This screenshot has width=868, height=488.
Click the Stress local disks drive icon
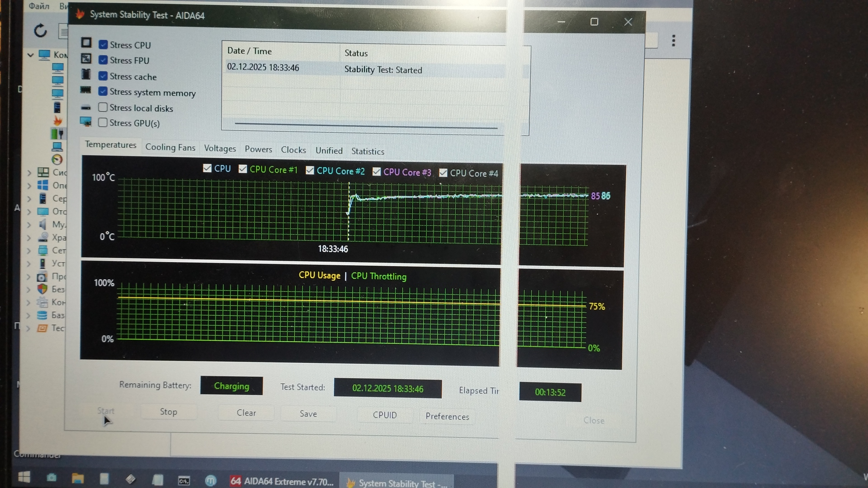[86, 108]
